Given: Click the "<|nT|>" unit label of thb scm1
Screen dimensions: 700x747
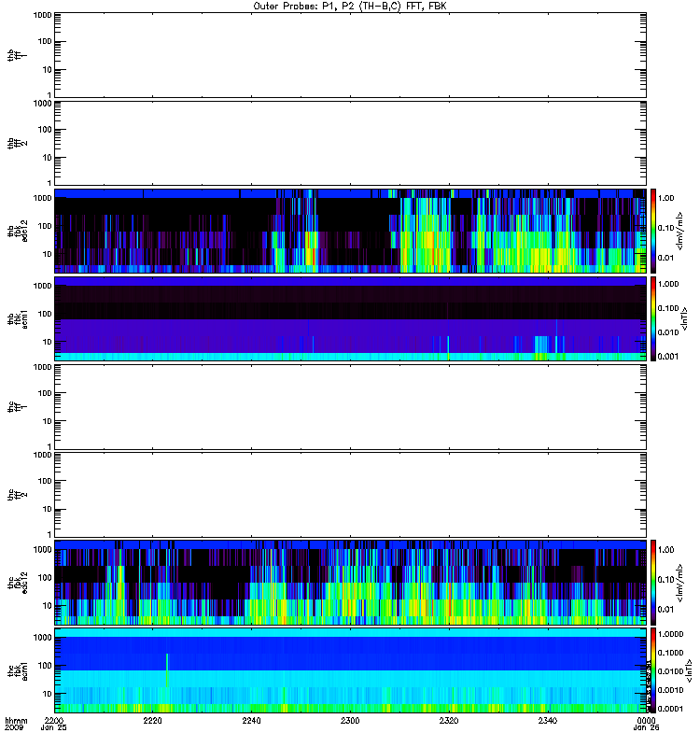Looking at the screenshot, I should click(x=685, y=318).
